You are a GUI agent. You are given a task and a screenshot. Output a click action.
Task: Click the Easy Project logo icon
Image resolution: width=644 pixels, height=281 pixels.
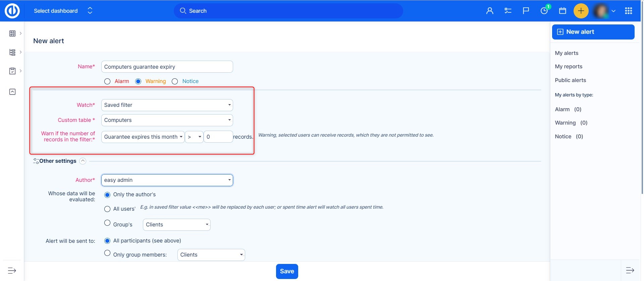12,11
